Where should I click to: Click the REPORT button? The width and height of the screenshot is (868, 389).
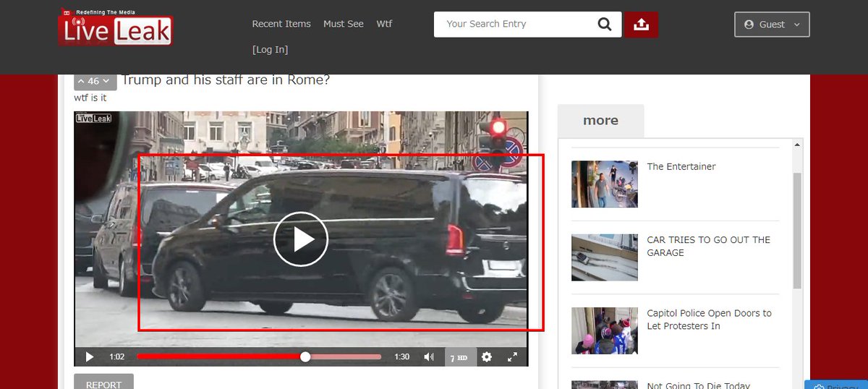(103, 382)
